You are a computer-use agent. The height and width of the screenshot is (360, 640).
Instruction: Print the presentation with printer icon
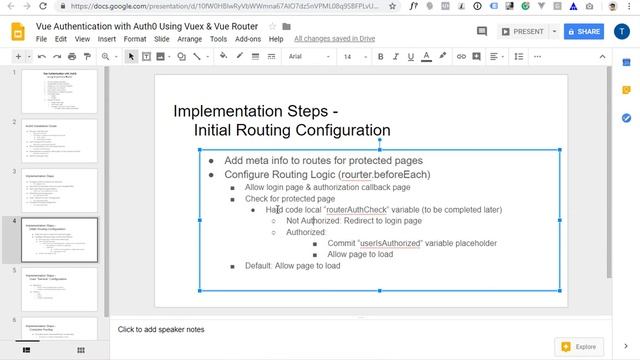(72, 57)
